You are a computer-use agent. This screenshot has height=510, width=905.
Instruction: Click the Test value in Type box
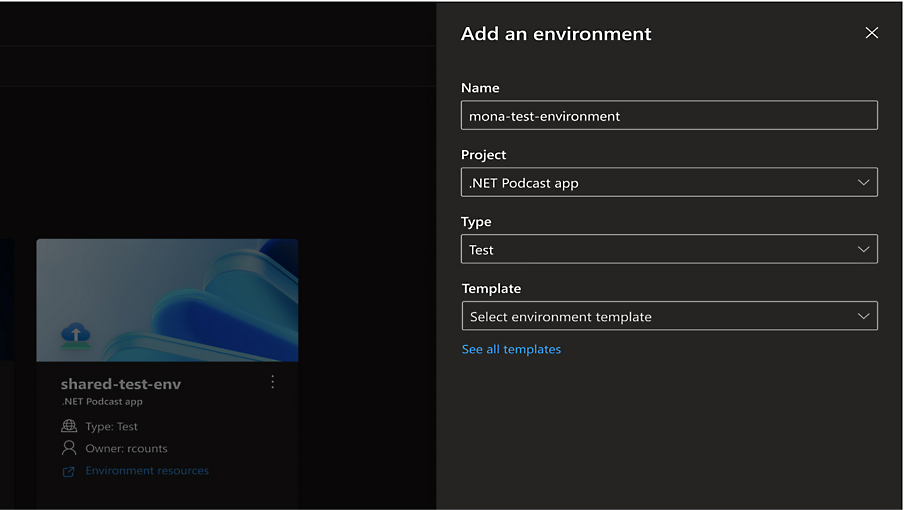point(482,250)
